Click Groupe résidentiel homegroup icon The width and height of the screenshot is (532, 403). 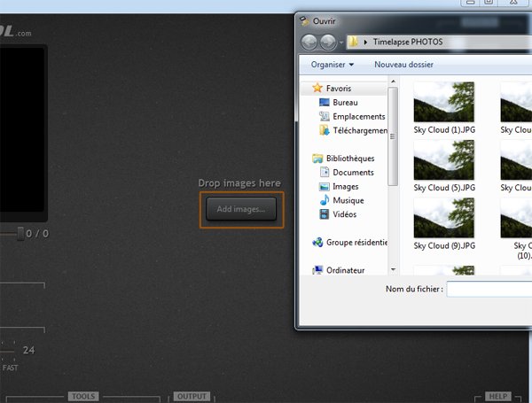click(317, 242)
